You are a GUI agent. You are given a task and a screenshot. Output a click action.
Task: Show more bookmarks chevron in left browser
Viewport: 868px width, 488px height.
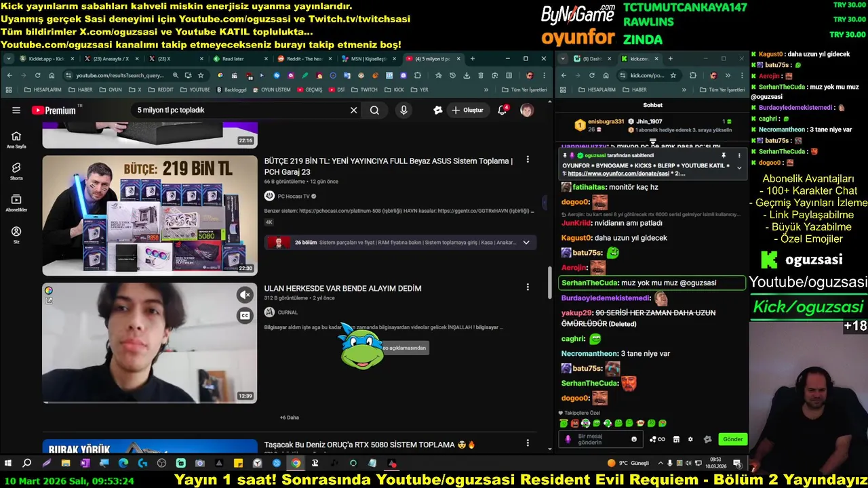tap(486, 89)
